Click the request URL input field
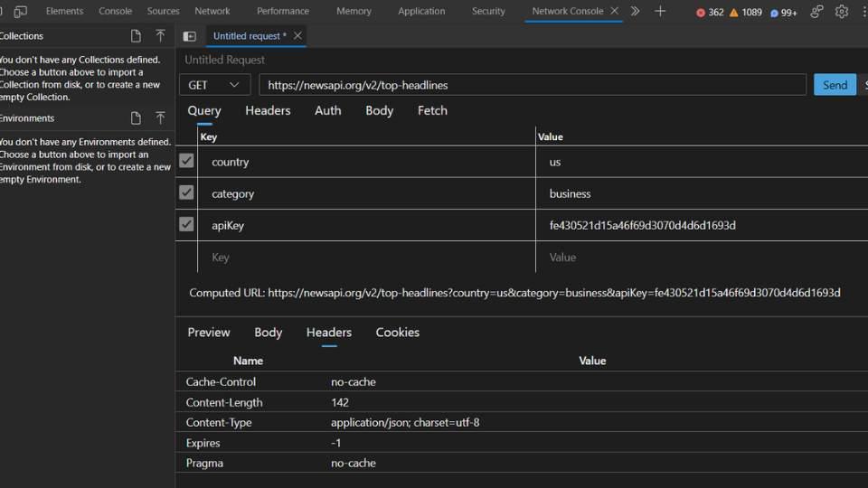Screen dimensions: 868x488 coord(533,85)
